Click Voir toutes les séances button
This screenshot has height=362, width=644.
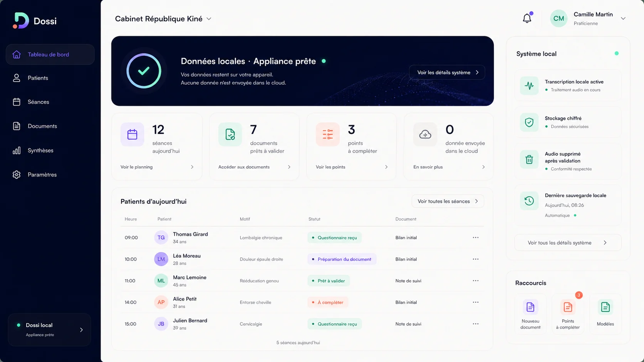tap(448, 201)
